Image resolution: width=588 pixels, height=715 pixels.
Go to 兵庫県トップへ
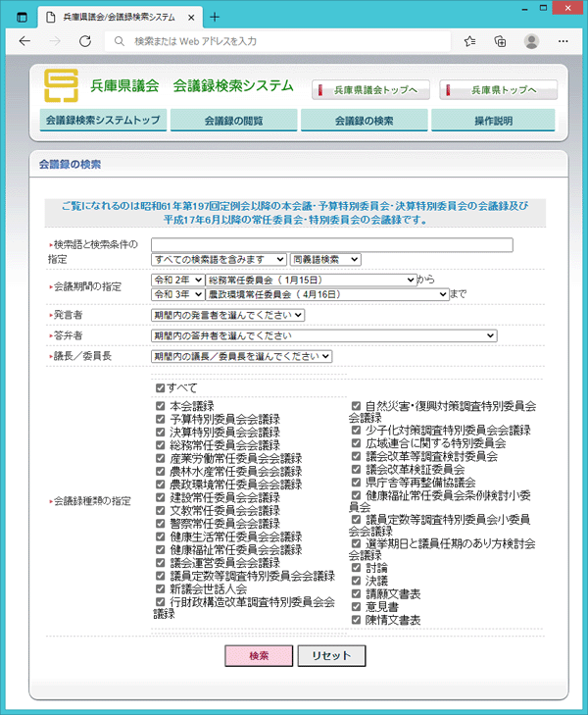pyautogui.click(x=498, y=90)
